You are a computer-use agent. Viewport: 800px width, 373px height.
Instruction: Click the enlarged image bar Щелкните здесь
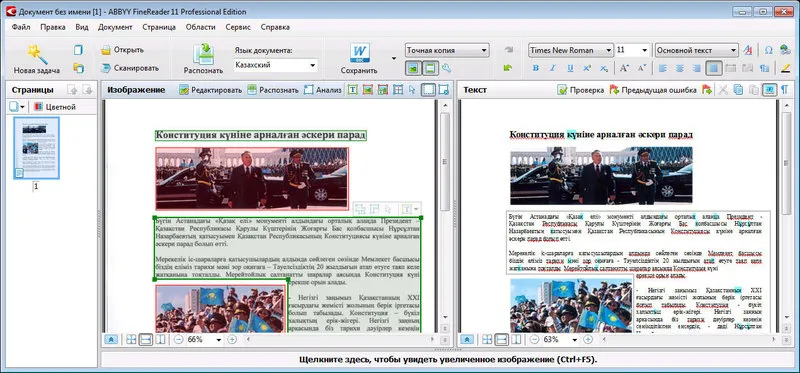448,360
